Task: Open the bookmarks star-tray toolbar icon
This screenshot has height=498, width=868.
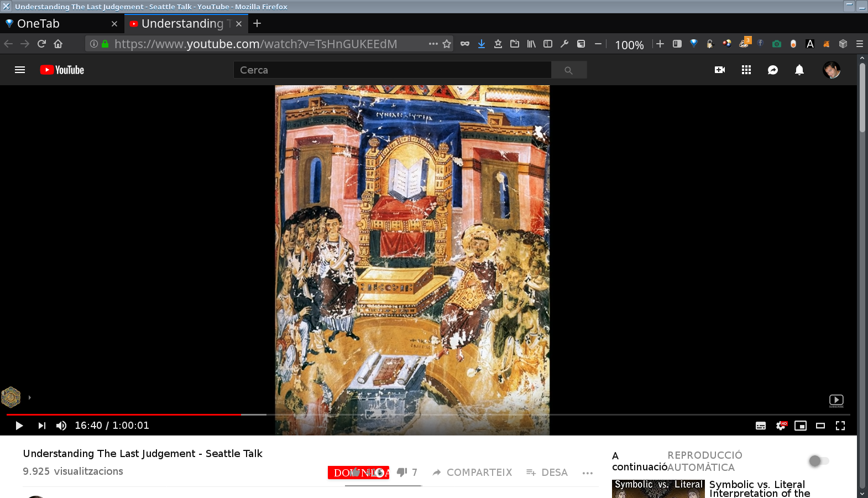Action: tap(498, 44)
